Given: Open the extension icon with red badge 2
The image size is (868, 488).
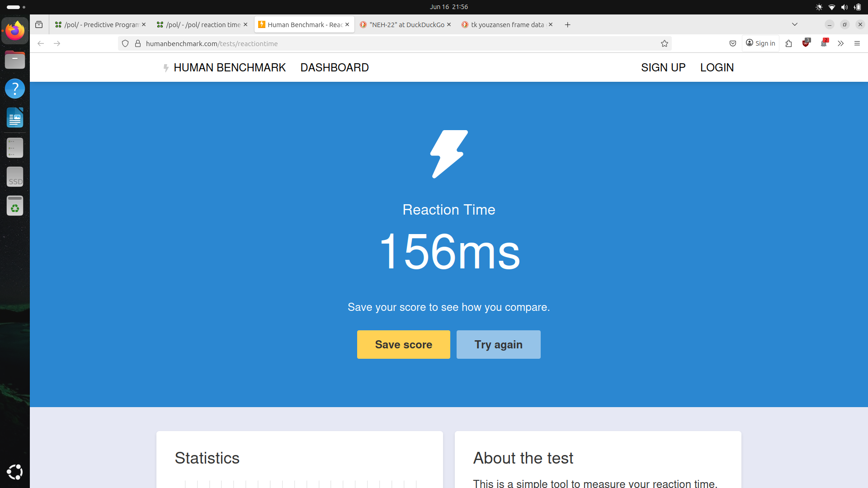Looking at the screenshot, I should (824, 43).
